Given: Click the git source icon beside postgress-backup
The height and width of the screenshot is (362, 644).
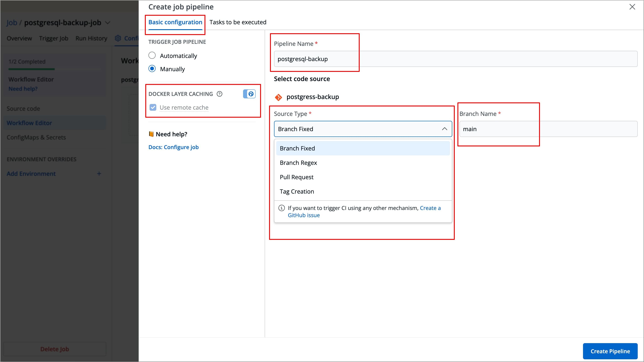Looking at the screenshot, I should pyautogui.click(x=278, y=97).
